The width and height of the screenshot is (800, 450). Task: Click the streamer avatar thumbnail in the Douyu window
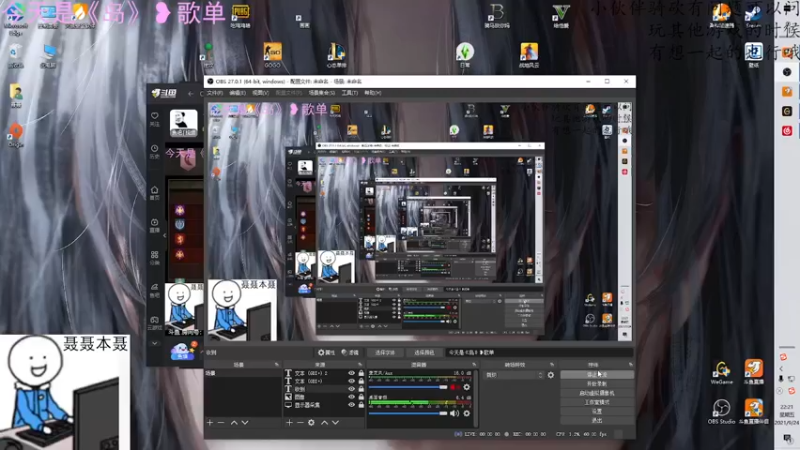click(183, 123)
